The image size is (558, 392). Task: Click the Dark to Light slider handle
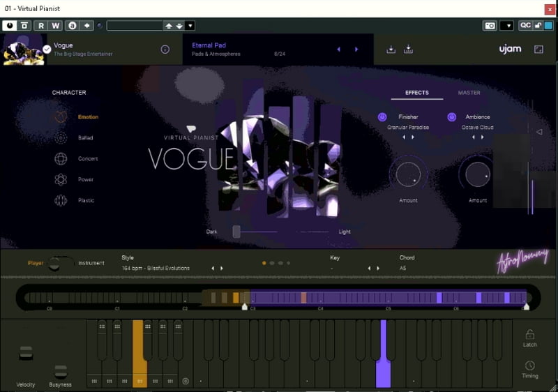tap(236, 232)
